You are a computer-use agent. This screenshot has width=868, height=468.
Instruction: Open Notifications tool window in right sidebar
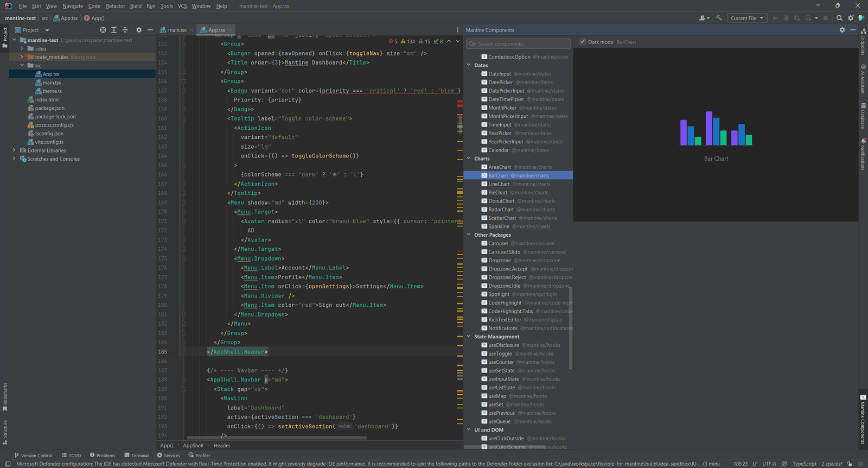click(x=863, y=155)
